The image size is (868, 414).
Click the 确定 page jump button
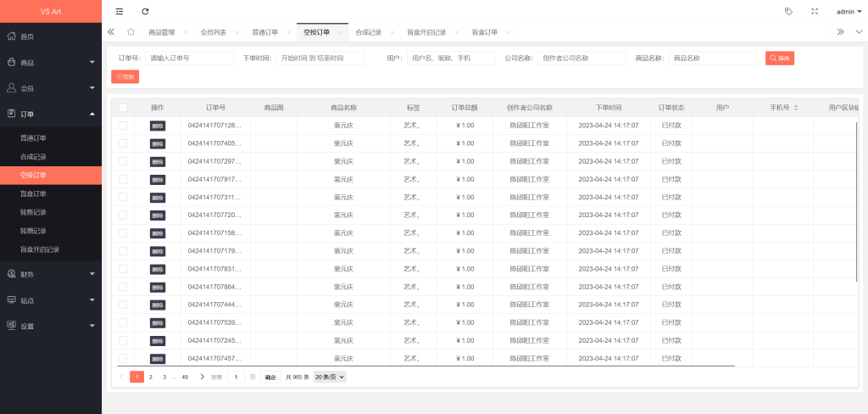tap(270, 377)
